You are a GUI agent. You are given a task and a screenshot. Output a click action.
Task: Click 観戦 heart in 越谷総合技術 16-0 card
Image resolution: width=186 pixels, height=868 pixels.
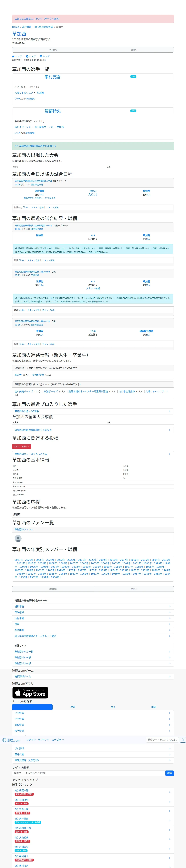click(20, 344)
